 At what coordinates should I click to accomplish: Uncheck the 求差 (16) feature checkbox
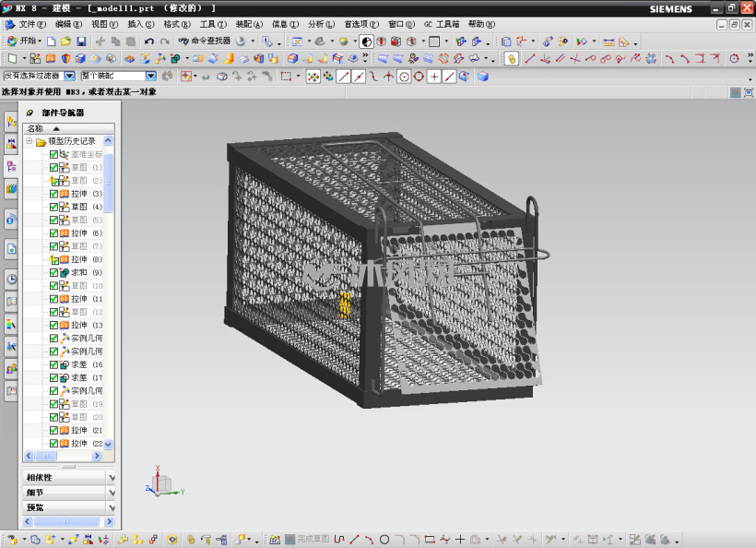click(54, 364)
